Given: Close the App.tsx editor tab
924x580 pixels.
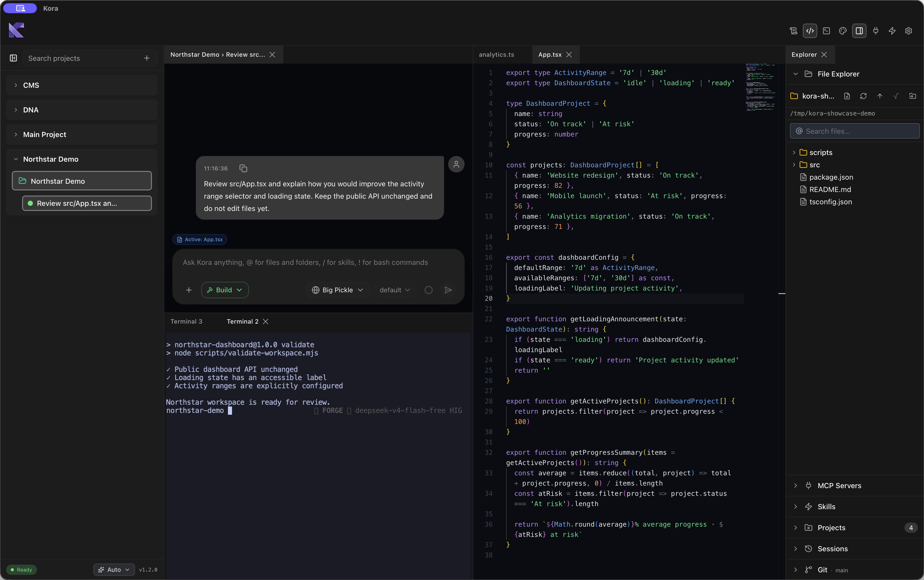Looking at the screenshot, I should click(x=569, y=54).
